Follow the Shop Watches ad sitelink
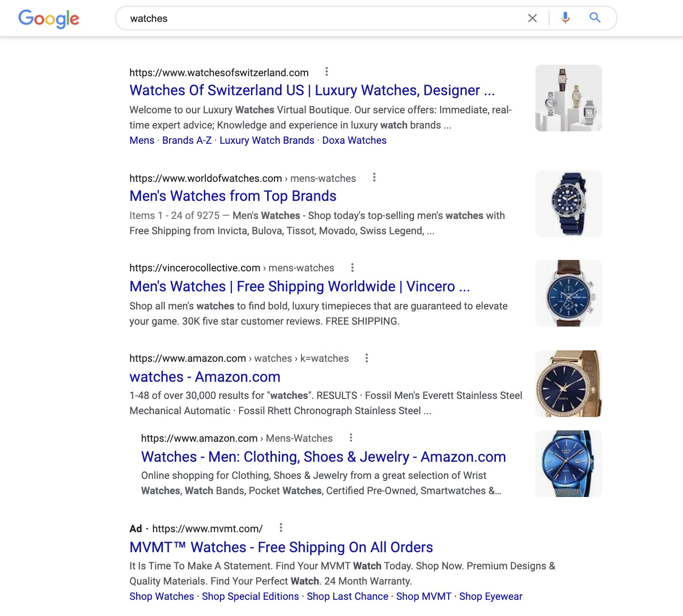Viewport: 683px width, 616px height. coord(162,596)
